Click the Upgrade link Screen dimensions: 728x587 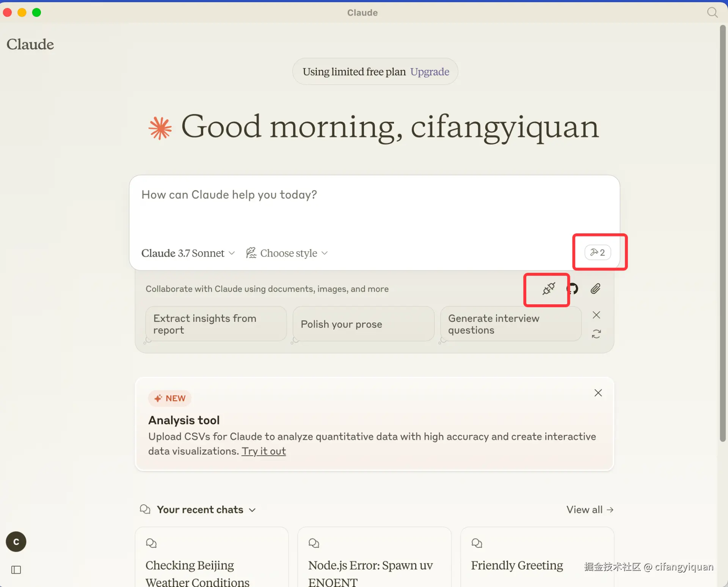click(x=430, y=72)
